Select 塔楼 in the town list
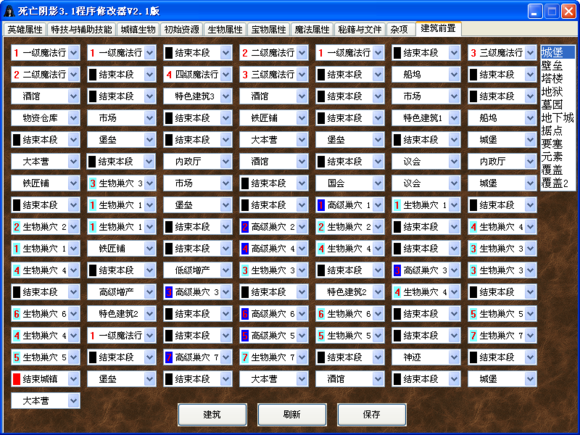The image size is (580, 435). [x=558, y=78]
